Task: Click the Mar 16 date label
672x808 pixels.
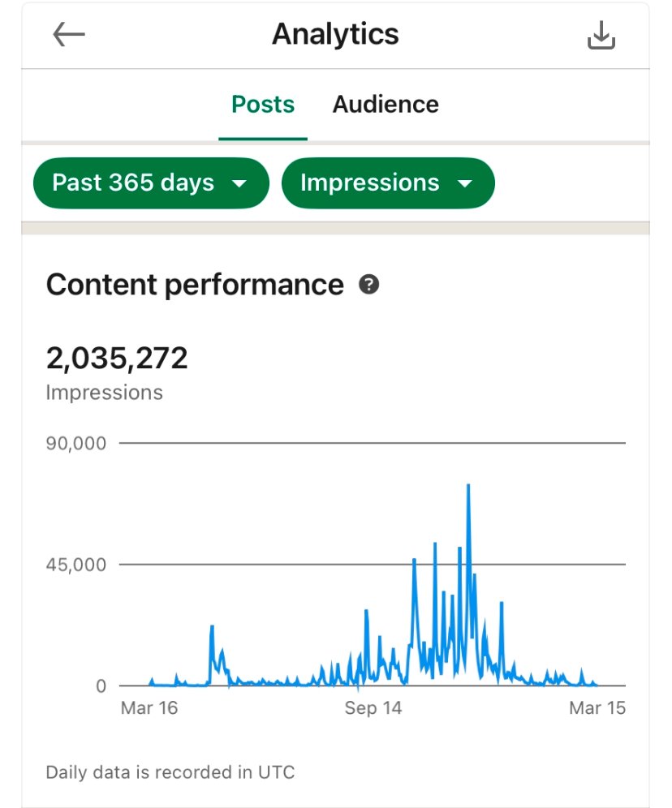Action: click(x=149, y=708)
